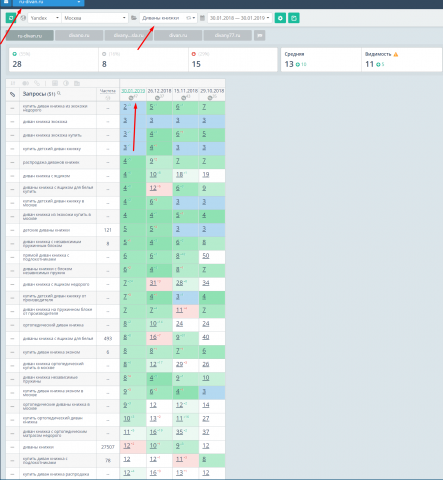Click the first green button after the date range
This screenshot has width=443, height=480.
pos(280,18)
